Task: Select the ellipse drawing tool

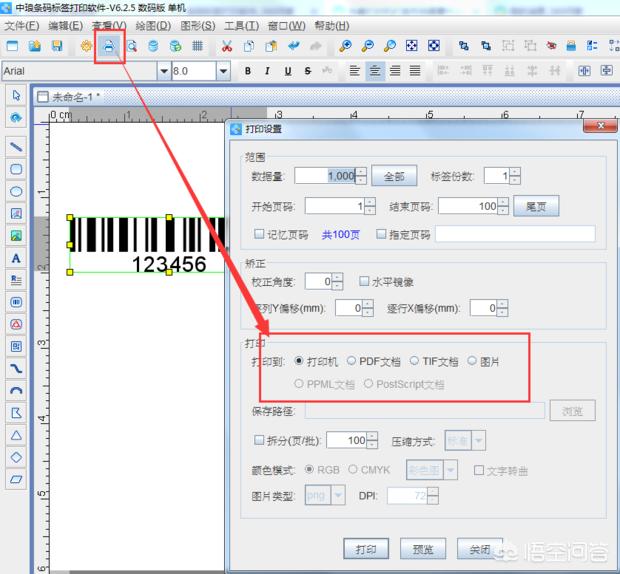Action: pos(16,192)
